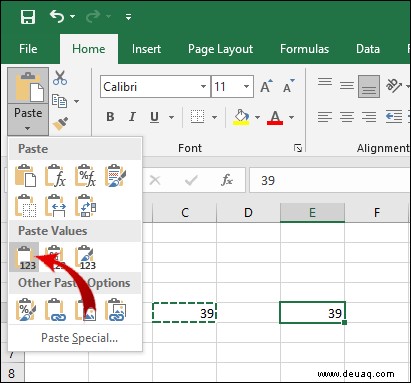Choose the Paste Formulas fx option

coord(55,175)
